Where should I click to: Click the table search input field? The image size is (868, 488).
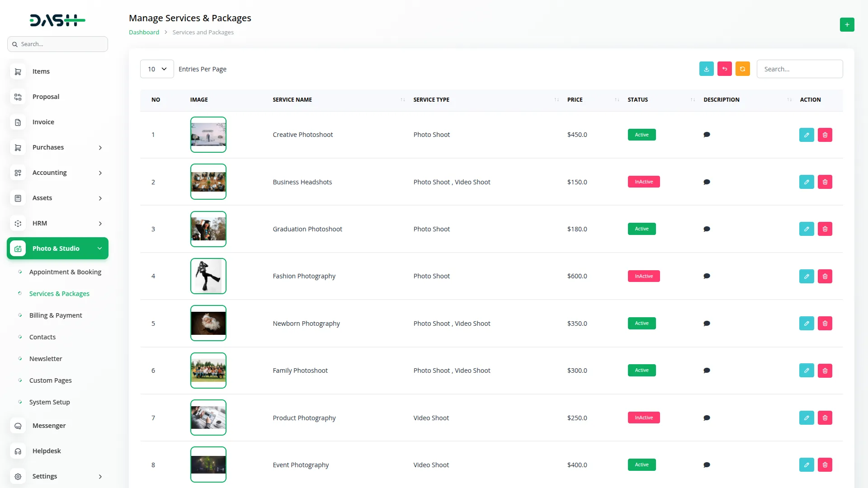(x=799, y=69)
